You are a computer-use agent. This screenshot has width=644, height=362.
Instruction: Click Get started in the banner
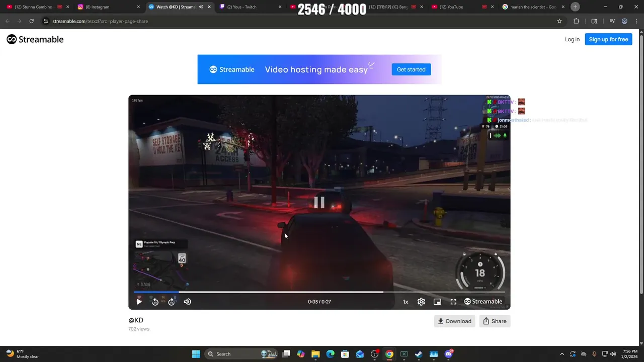(411, 69)
